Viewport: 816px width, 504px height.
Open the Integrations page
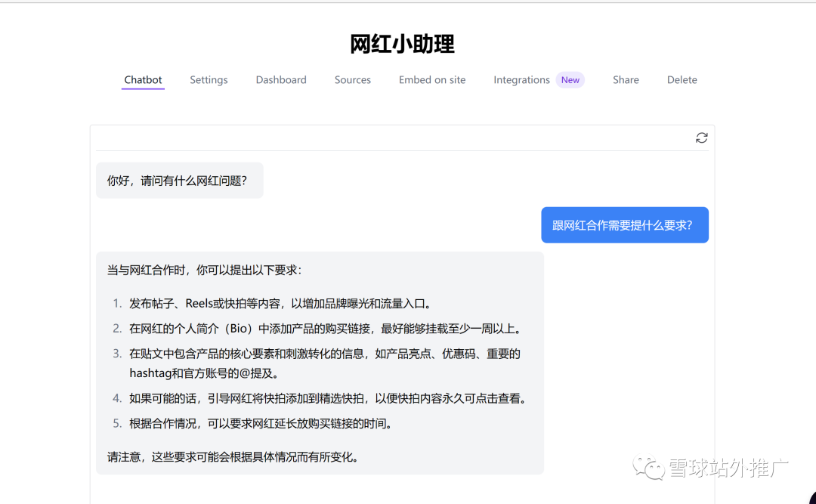click(x=521, y=79)
